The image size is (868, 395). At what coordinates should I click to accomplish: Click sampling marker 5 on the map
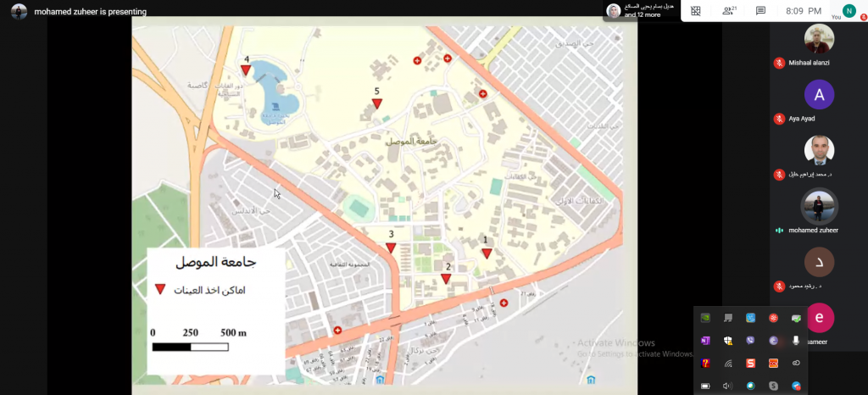tap(377, 103)
